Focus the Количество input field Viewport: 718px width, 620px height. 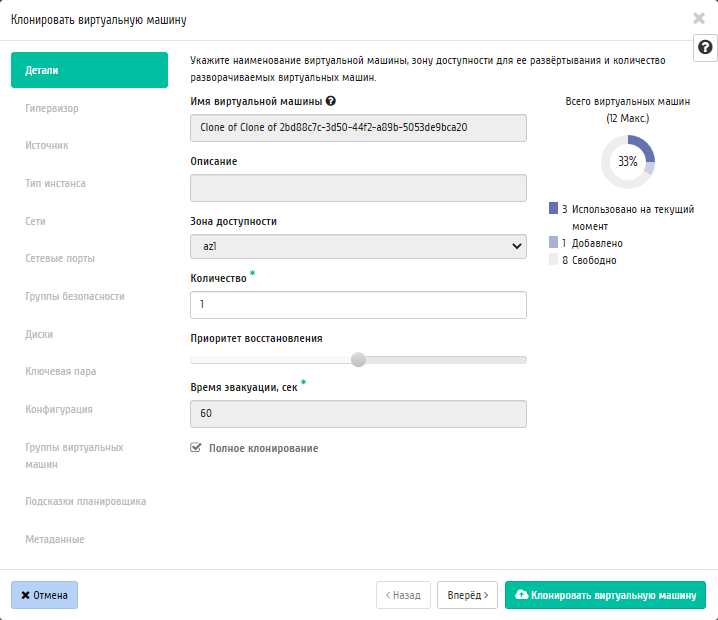[x=358, y=305]
